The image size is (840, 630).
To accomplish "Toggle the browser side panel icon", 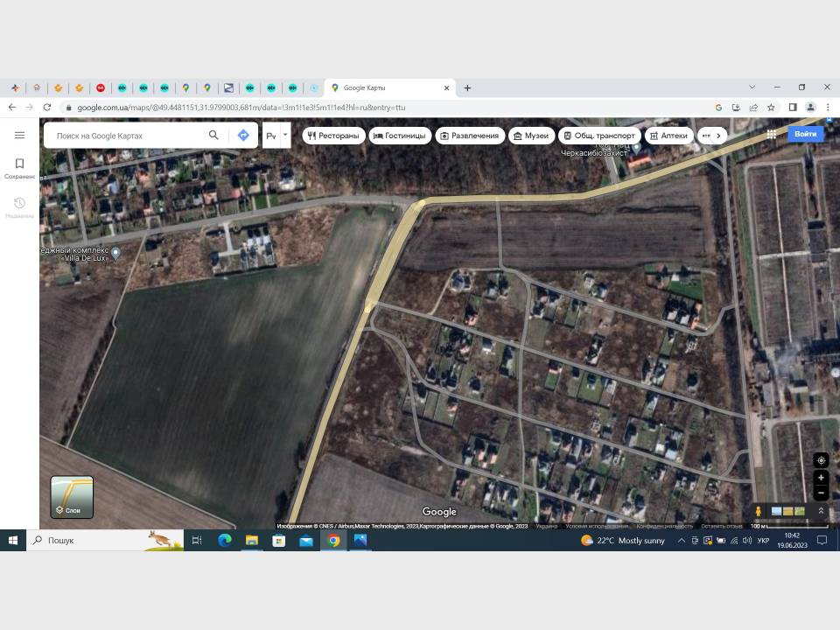I will click(793, 107).
